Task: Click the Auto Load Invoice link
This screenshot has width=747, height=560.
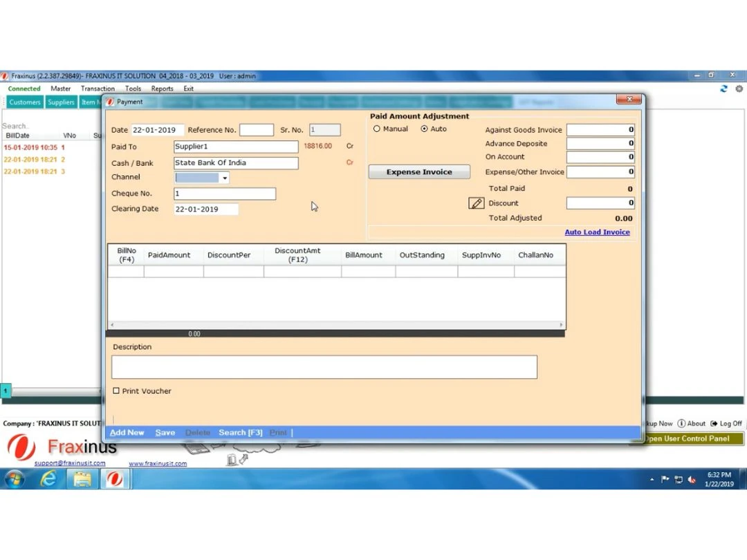Action: pos(597,232)
